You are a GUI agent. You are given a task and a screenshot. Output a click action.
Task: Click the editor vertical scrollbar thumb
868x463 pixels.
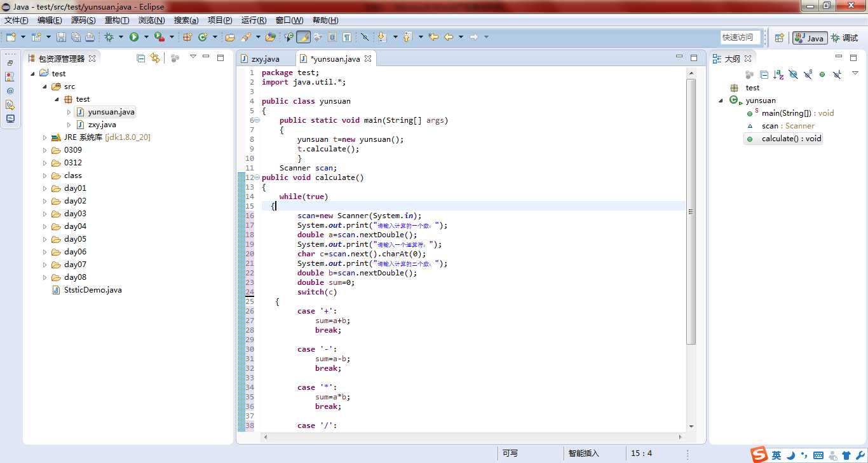click(x=691, y=211)
